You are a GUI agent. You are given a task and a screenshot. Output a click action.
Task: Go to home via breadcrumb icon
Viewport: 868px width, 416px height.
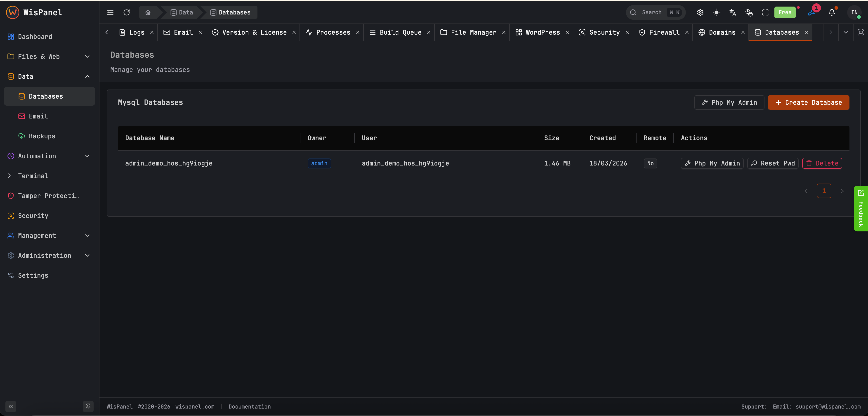point(148,12)
